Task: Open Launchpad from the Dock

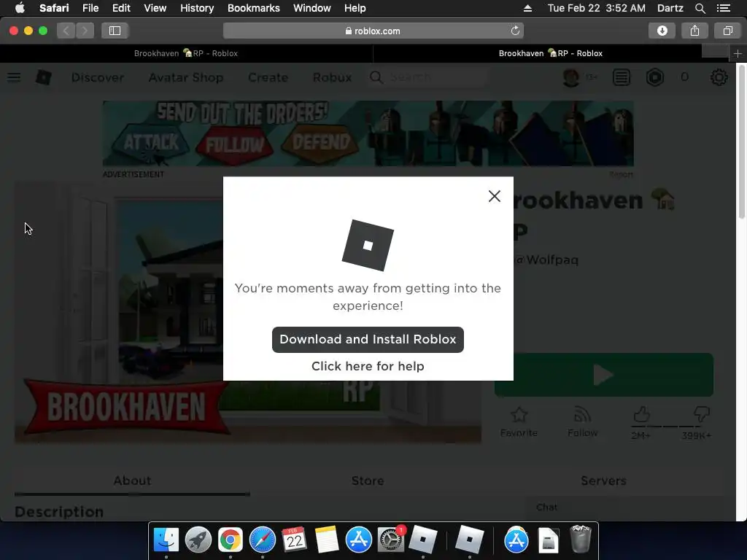Action: point(198,540)
